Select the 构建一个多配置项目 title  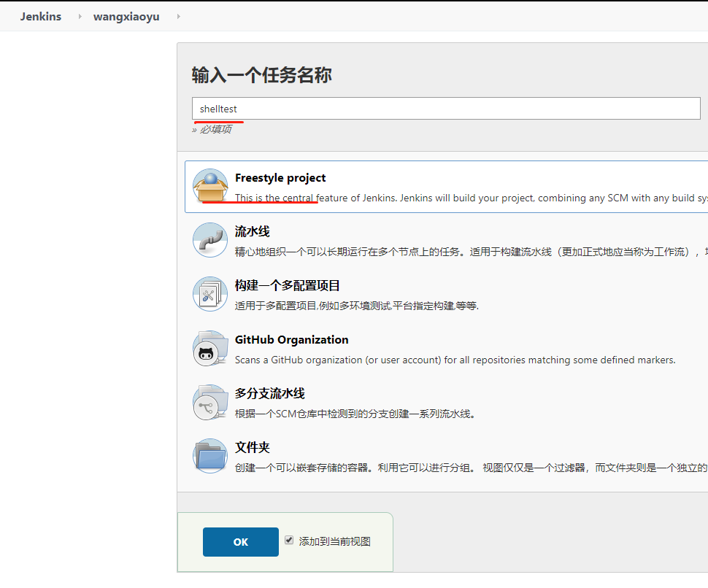287,286
